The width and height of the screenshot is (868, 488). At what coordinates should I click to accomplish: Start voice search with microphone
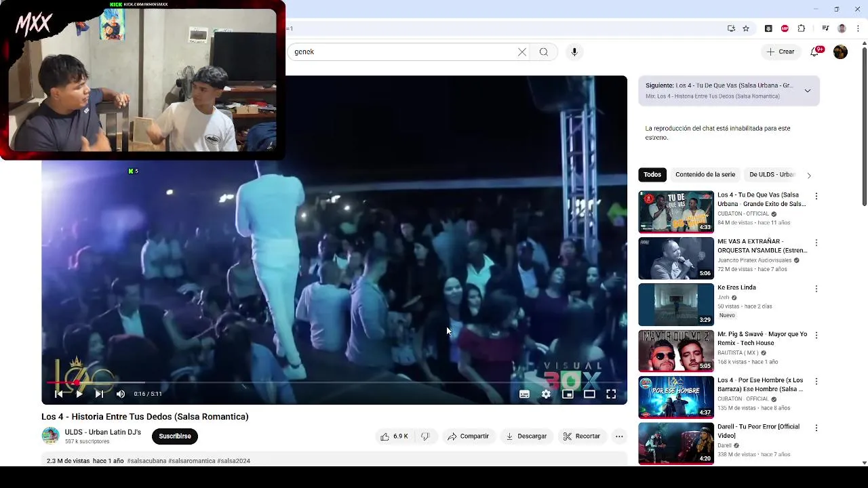pyautogui.click(x=574, y=52)
